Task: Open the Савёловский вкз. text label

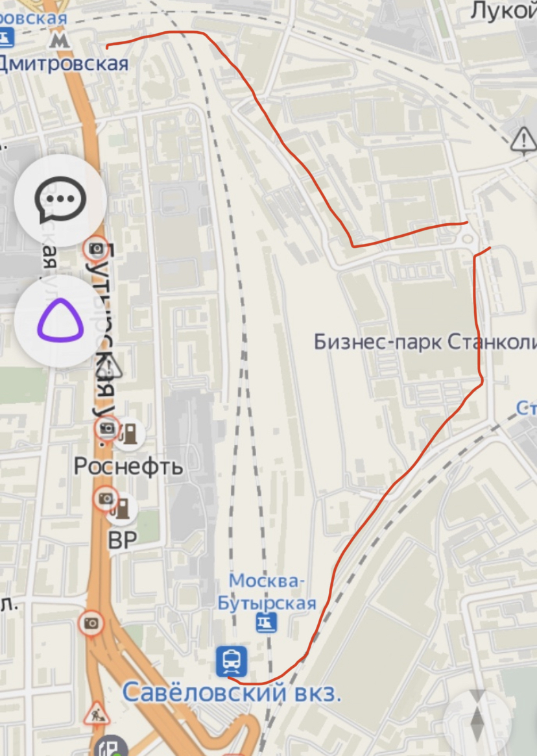Action: [232, 693]
